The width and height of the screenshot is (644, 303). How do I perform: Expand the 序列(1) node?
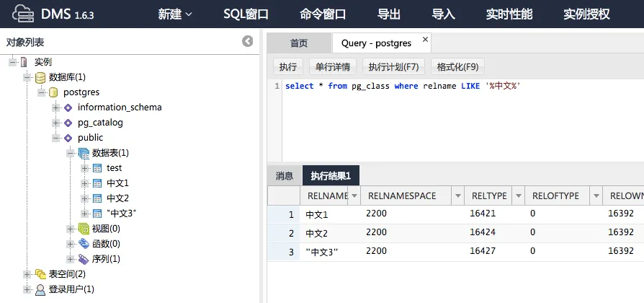71,259
